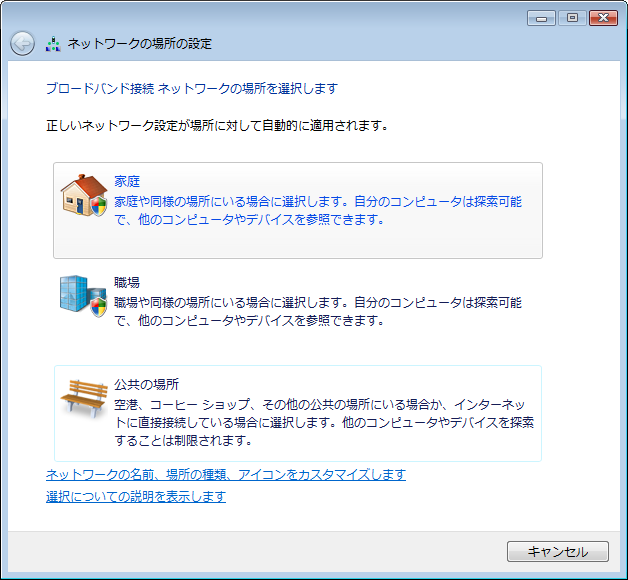
Task: Select the 公共の場所 network location title
Action: point(147,384)
